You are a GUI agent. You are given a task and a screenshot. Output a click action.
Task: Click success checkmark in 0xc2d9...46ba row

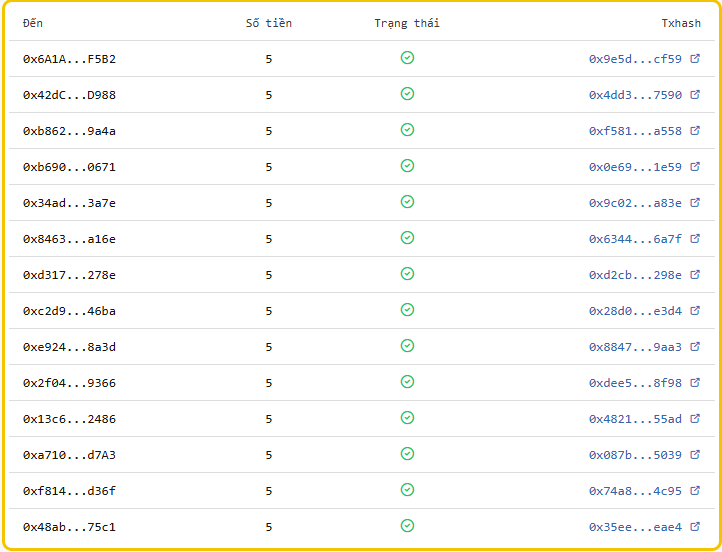(x=407, y=309)
